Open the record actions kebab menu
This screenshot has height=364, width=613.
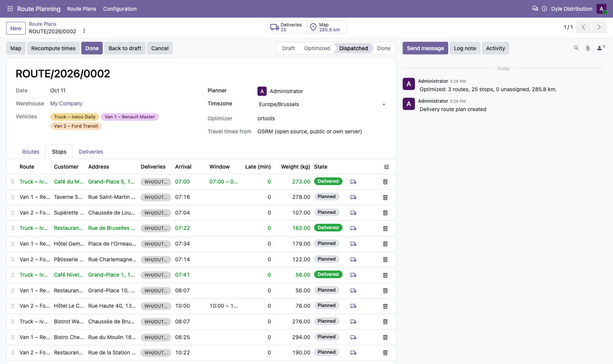[x=84, y=31]
